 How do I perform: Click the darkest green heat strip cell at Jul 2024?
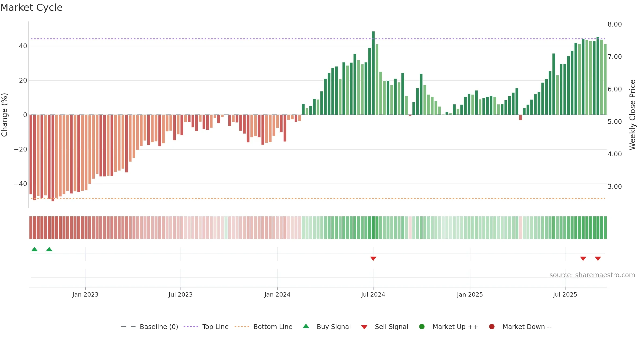pos(373,228)
